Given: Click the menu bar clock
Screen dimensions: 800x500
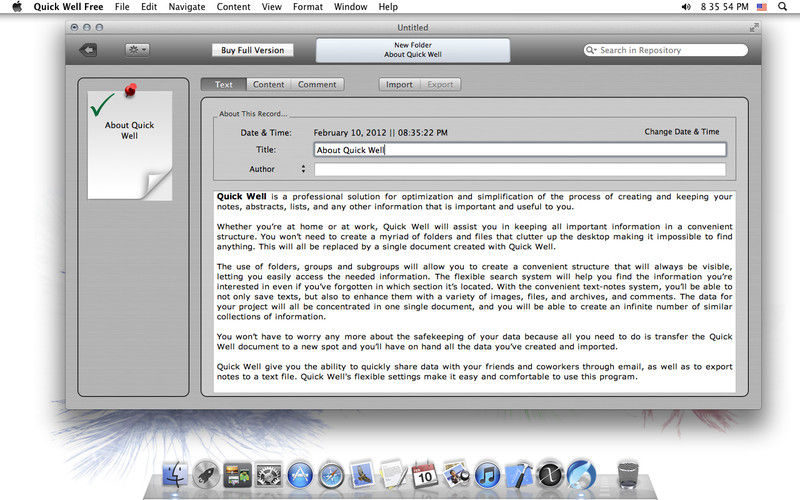Looking at the screenshot, I should pyautogui.click(x=724, y=7).
